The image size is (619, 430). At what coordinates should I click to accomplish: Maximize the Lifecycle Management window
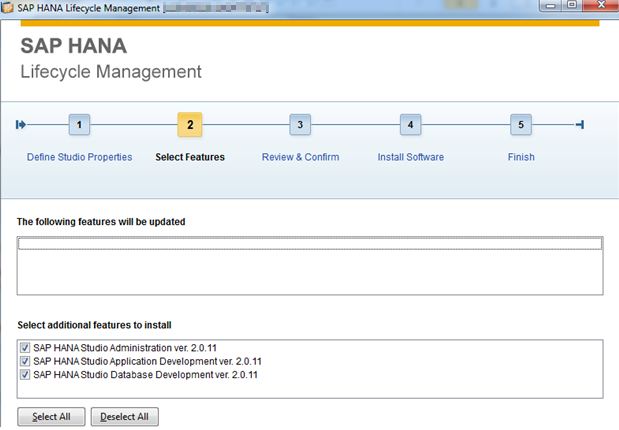(x=572, y=6)
